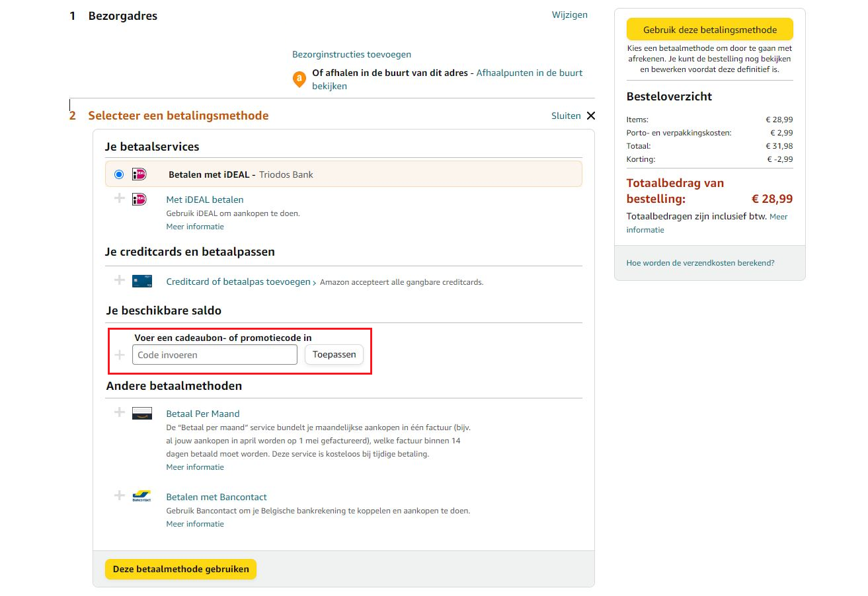Screen dimensions: 868x596
Task: Select the Betalen met iDEAL Triodos Bank radio button
Action: pos(119,174)
